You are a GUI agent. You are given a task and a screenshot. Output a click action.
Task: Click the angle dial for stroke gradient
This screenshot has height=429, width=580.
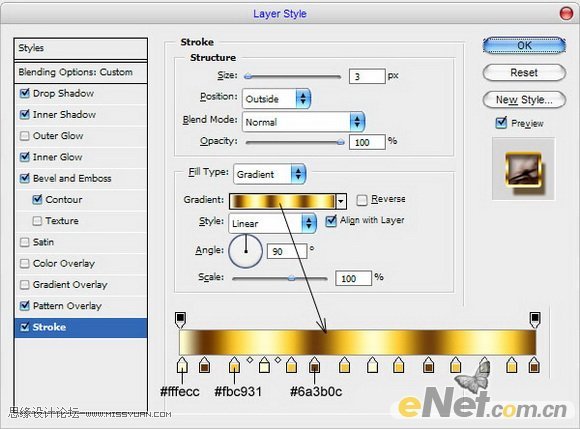pos(246,251)
